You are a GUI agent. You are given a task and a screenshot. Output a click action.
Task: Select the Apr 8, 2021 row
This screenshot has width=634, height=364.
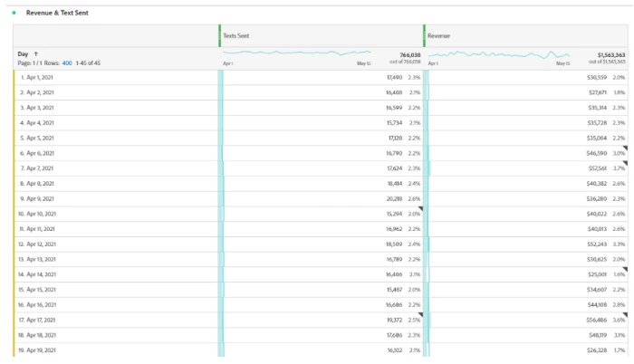pos(321,184)
